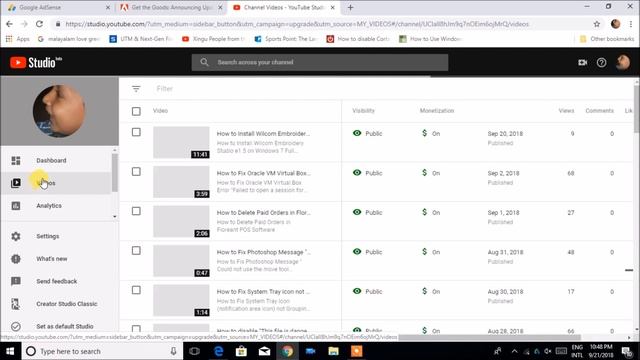Click monetization dollar icon for Wilcom video

(x=424, y=133)
